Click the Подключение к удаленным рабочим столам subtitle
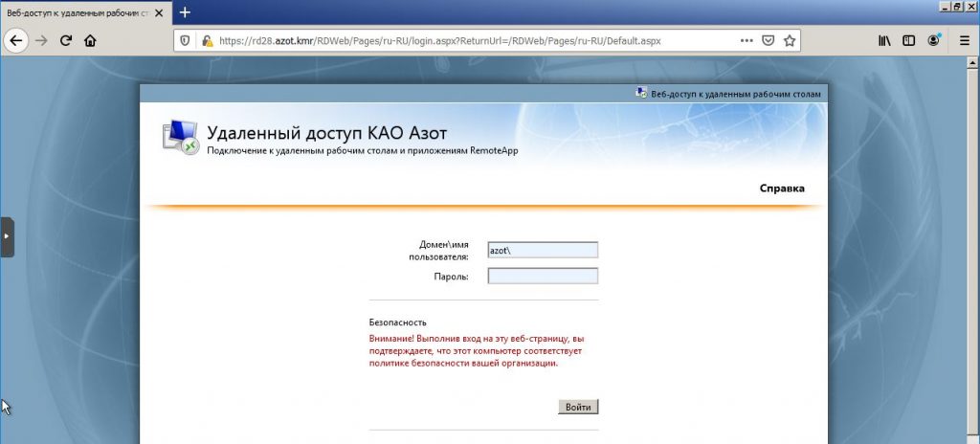980x444 pixels. tap(363, 150)
